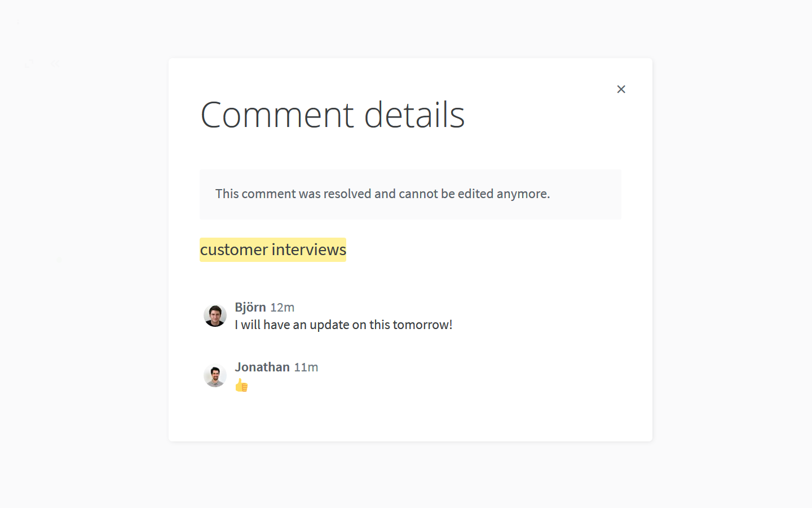Click Björn's comment about an update tomorrow
This screenshot has height=508, width=812.
click(x=343, y=325)
